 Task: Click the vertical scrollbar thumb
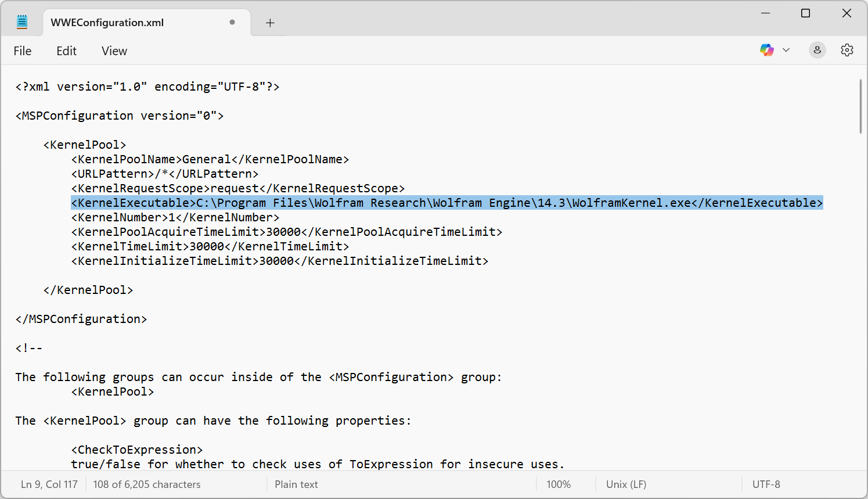click(860, 107)
